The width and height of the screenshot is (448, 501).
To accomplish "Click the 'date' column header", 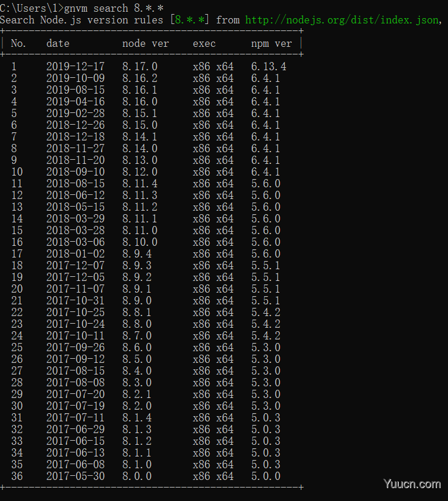I will [x=58, y=43].
